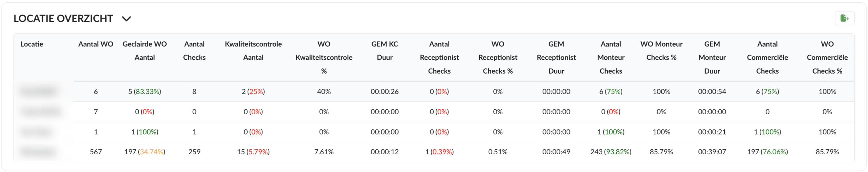Screen dimensions: 868x172
Task: Click WO Kwaliteitscontrole % column header
Action: tap(323, 57)
